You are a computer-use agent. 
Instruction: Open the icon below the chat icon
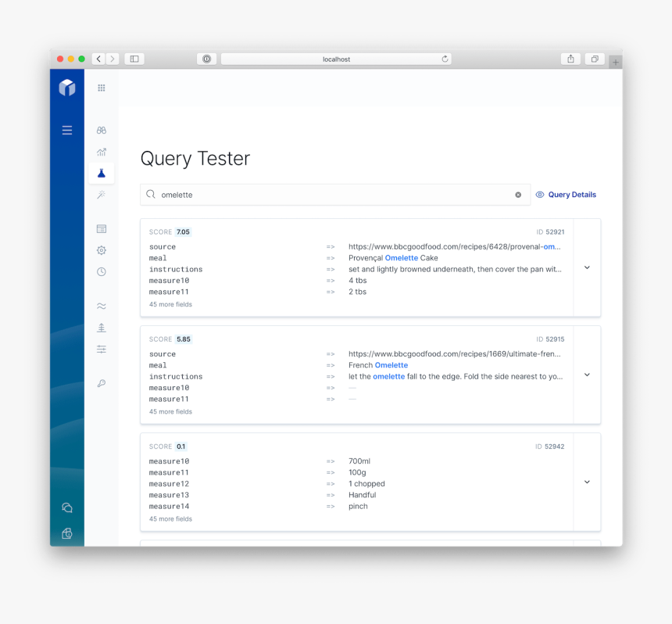67,533
